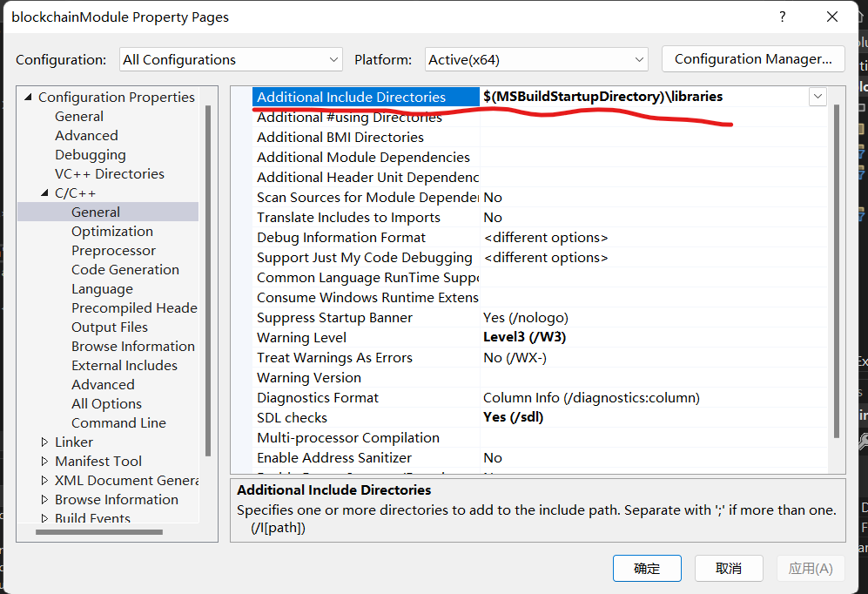Select top-level General under Configuration Properties
Screen dimensions: 868x594
pyautogui.click(x=79, y=116)
